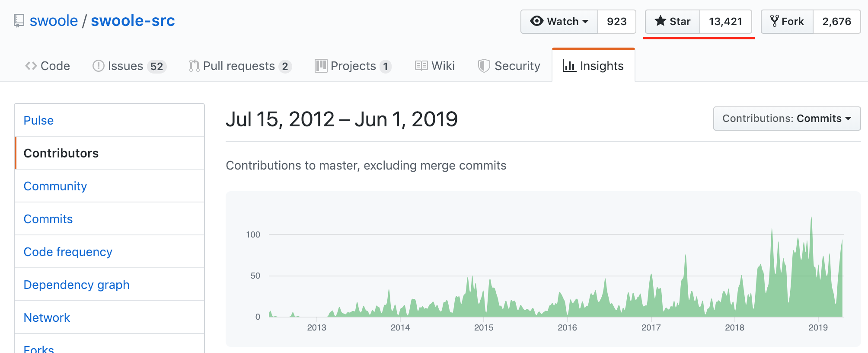868x353 pixels.
Task: View the 13,421 stargazers count
Action: (726, 22)
